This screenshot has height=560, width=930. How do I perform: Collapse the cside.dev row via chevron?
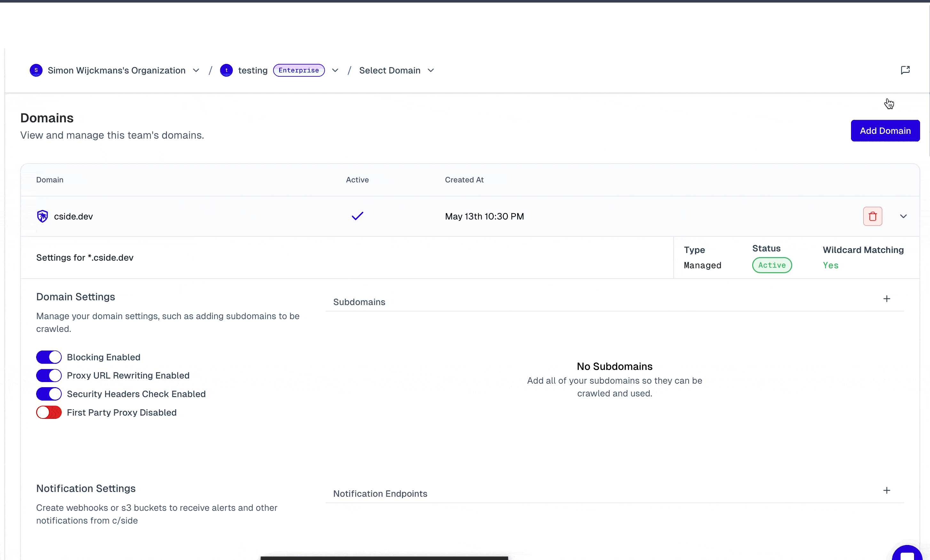(903, 216)
